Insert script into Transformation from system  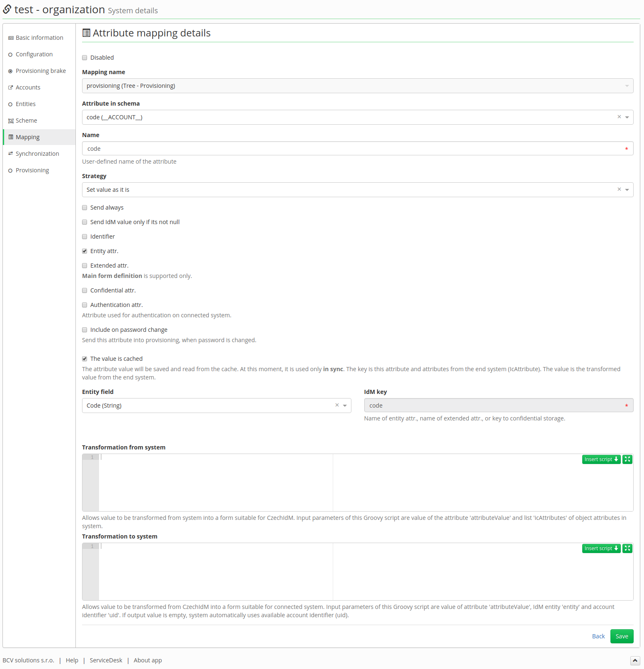601,459
